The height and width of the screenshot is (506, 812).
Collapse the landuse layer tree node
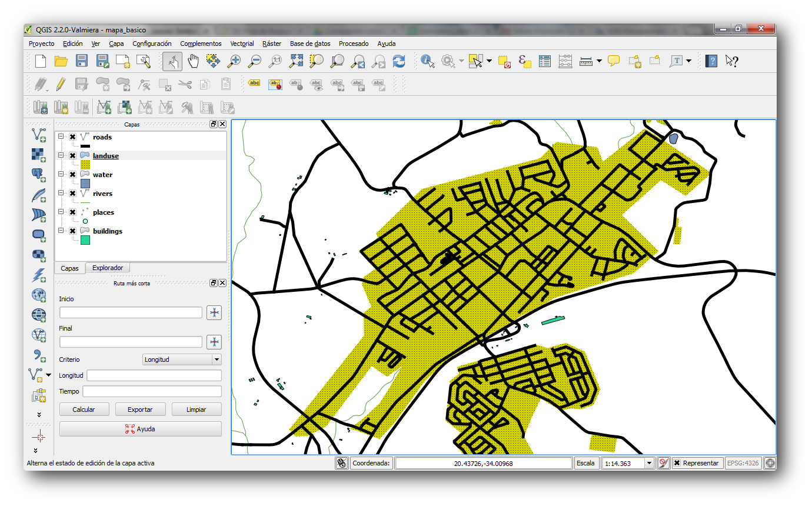[61, 155]
